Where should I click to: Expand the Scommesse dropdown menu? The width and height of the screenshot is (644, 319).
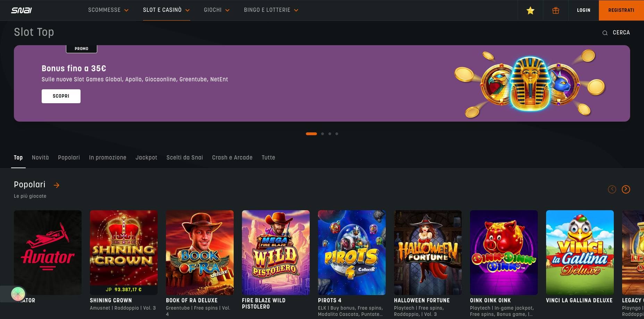[108, 10]
